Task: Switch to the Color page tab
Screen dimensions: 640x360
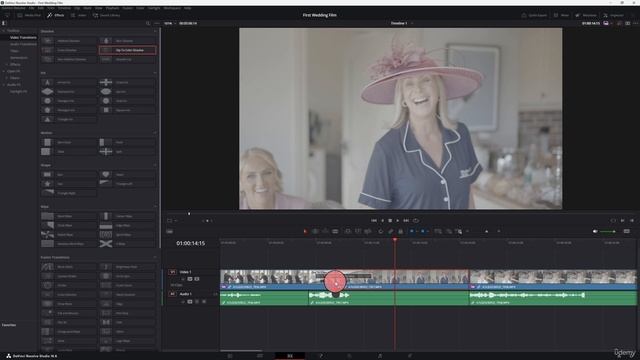Action: tap(349, 356)
